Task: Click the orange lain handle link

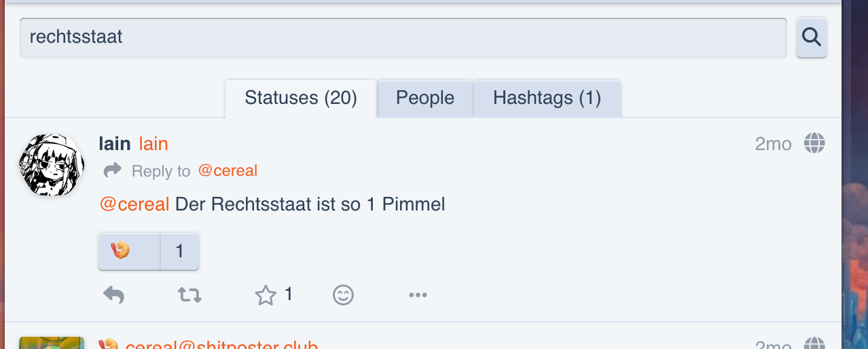Action: point(153,144)
